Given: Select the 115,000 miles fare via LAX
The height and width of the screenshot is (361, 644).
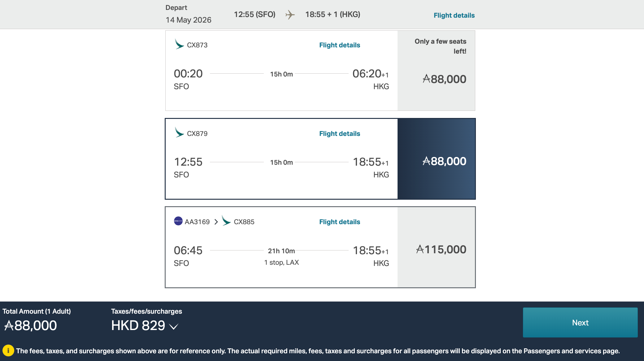Looking at the screenshot, I should 436,247.
